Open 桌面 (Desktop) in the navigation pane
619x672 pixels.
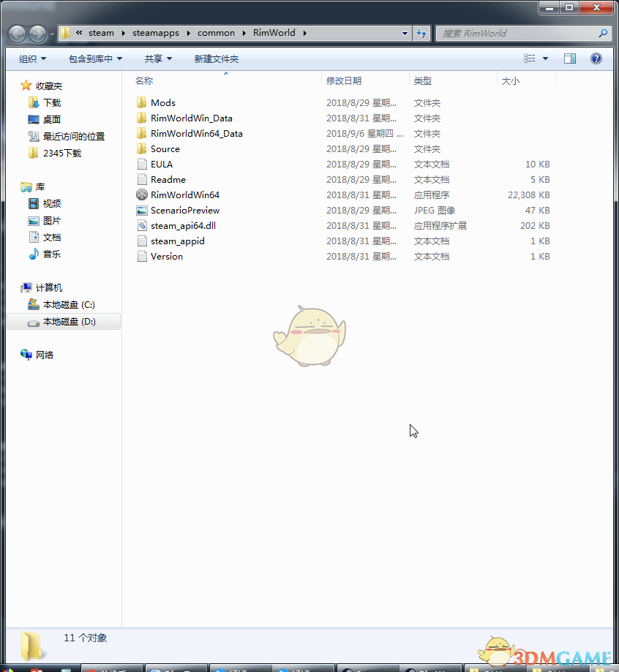click(45, 120)
